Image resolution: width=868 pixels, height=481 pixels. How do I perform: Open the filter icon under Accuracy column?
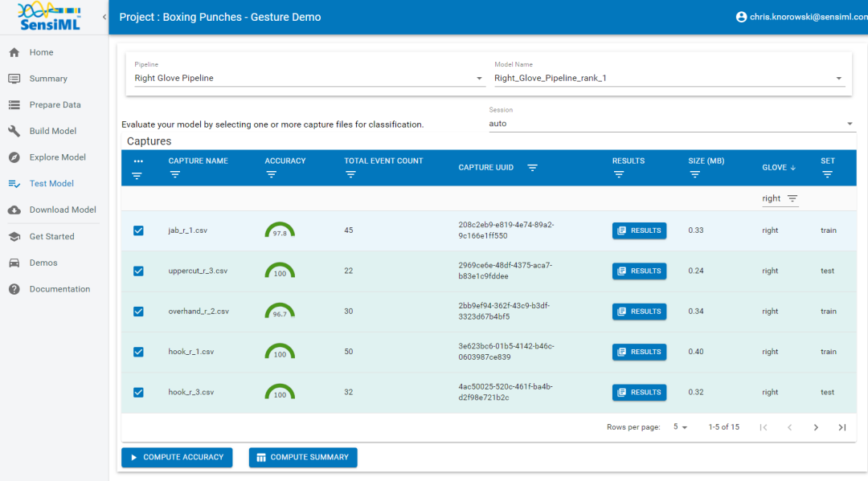coord(272,174)
